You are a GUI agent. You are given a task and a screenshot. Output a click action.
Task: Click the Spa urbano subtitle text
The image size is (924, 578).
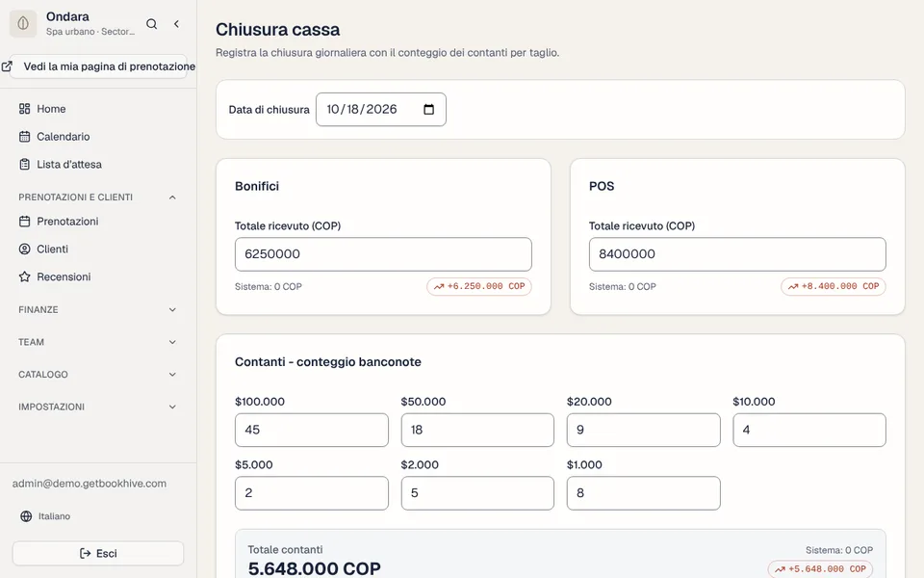pos(90,32)
